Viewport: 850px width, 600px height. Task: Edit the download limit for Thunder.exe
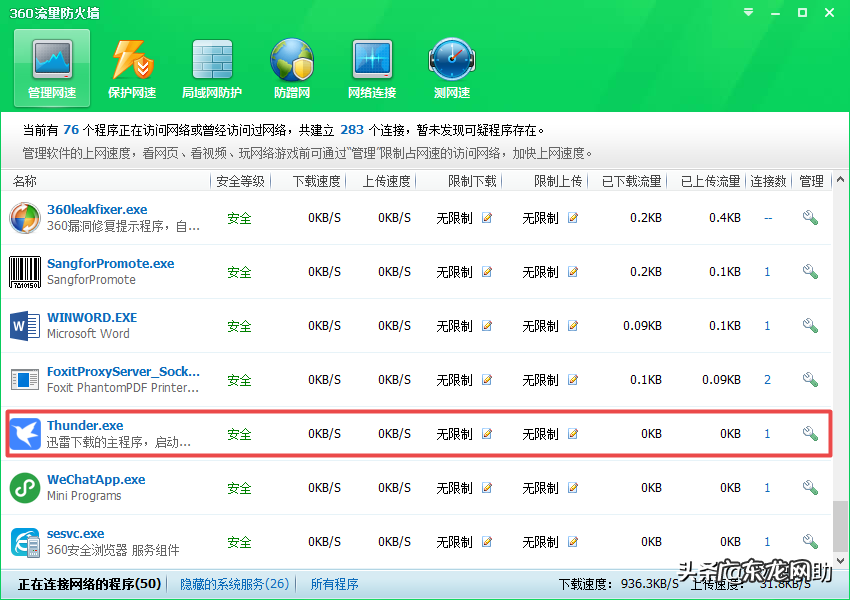(x=487, y=434)
